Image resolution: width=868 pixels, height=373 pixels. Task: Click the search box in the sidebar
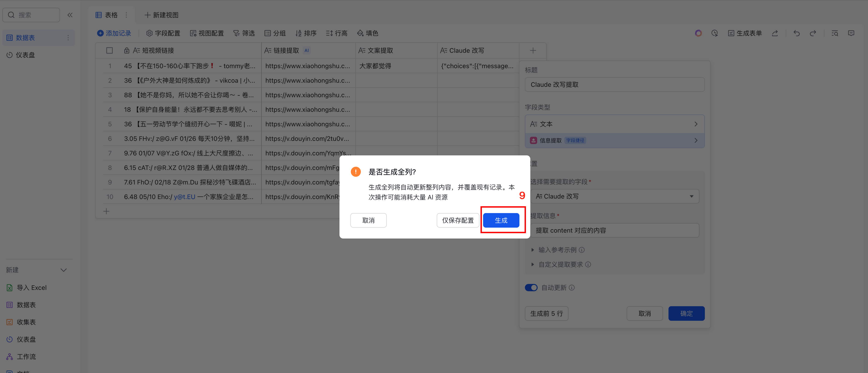(31, 15)
